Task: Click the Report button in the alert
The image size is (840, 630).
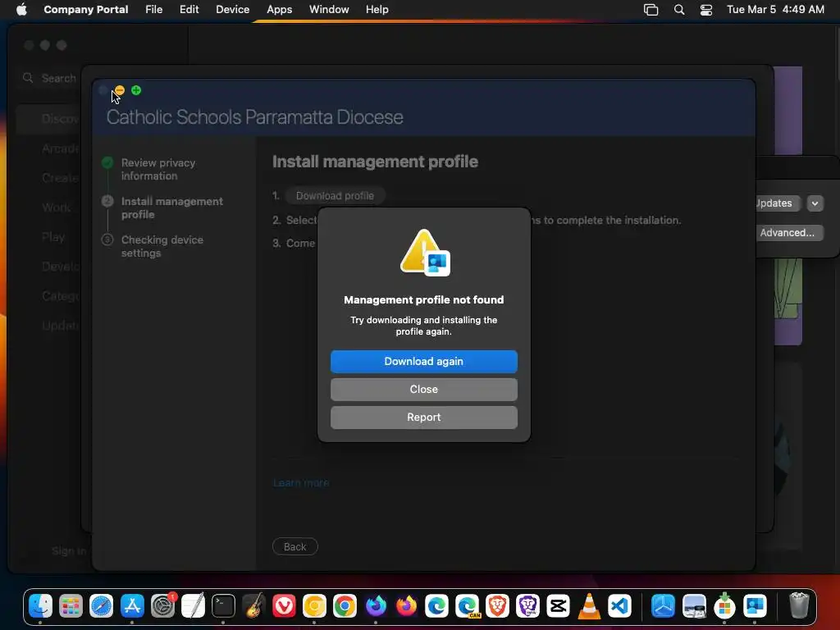Action: tap(424, 418)
